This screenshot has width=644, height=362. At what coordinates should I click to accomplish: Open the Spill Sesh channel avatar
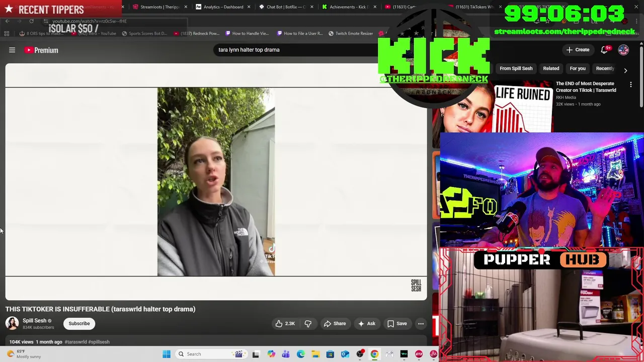[12, 323]
